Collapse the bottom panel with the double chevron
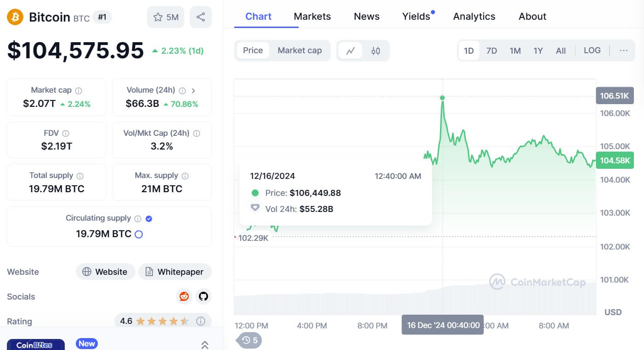644x350 pixels. pos(204,345)
